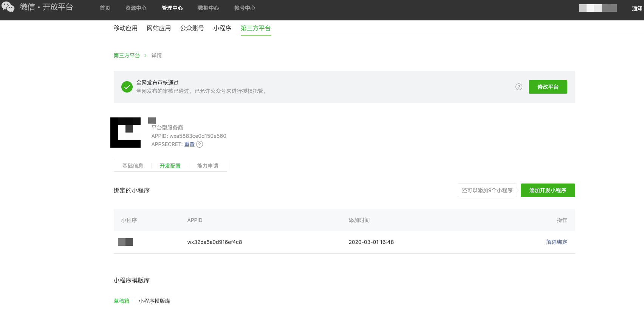
Task: Click the WeChat logo icon in header
Action: (x=8, y=7)
